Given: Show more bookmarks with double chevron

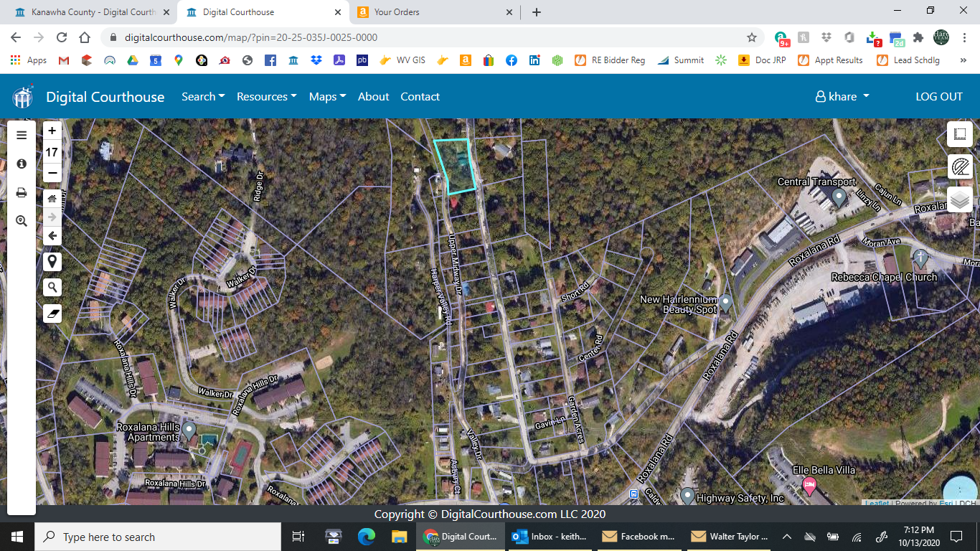Looking at the screenshot, I should pyautogui.click(x=963, y=60).
